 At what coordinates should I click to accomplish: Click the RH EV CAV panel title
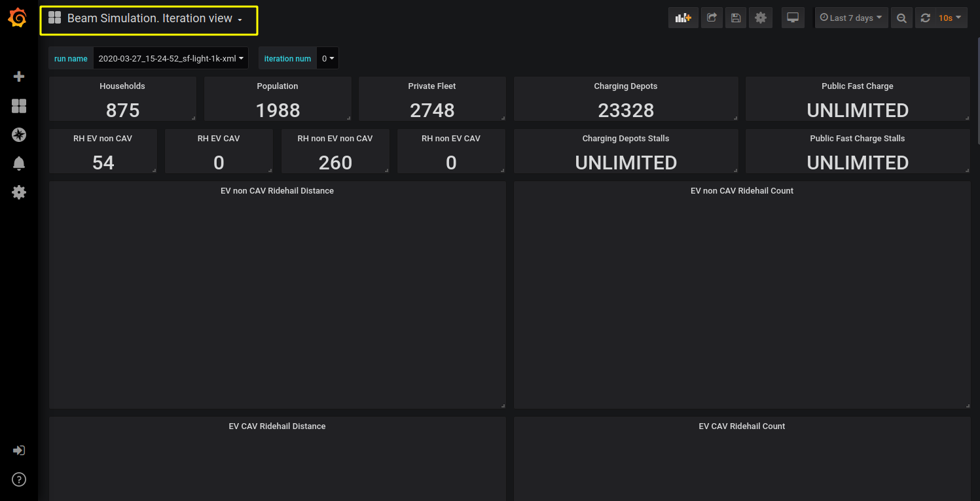(x=219, y=138)
